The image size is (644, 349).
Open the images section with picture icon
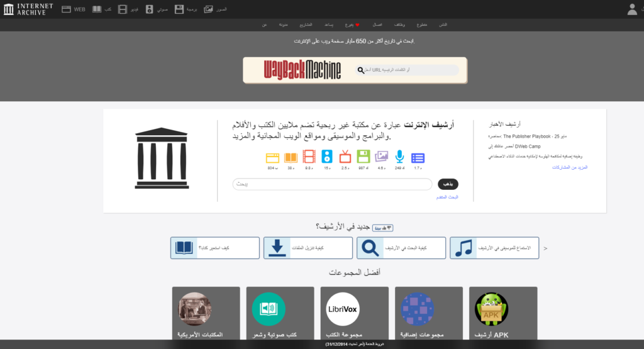click(215, 9)
